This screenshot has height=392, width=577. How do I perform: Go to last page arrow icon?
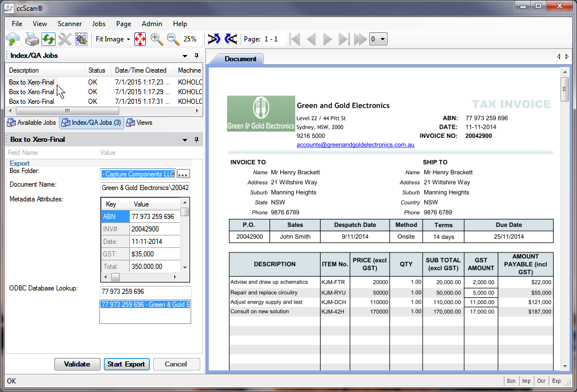[x=344, y=39]
